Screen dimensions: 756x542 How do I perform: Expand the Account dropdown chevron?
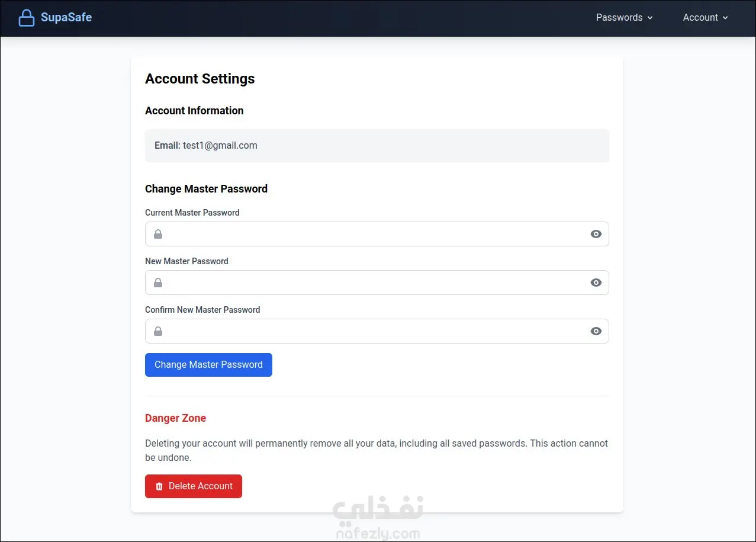coord(725,18)
